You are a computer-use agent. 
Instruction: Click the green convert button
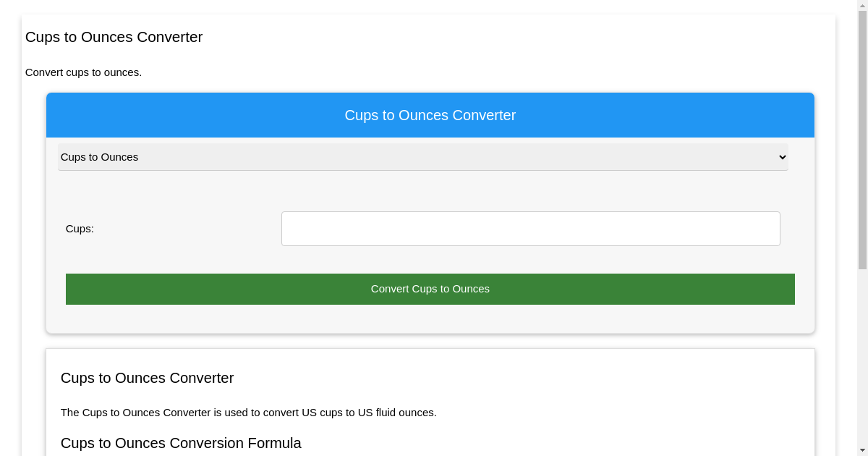[430, 289]
